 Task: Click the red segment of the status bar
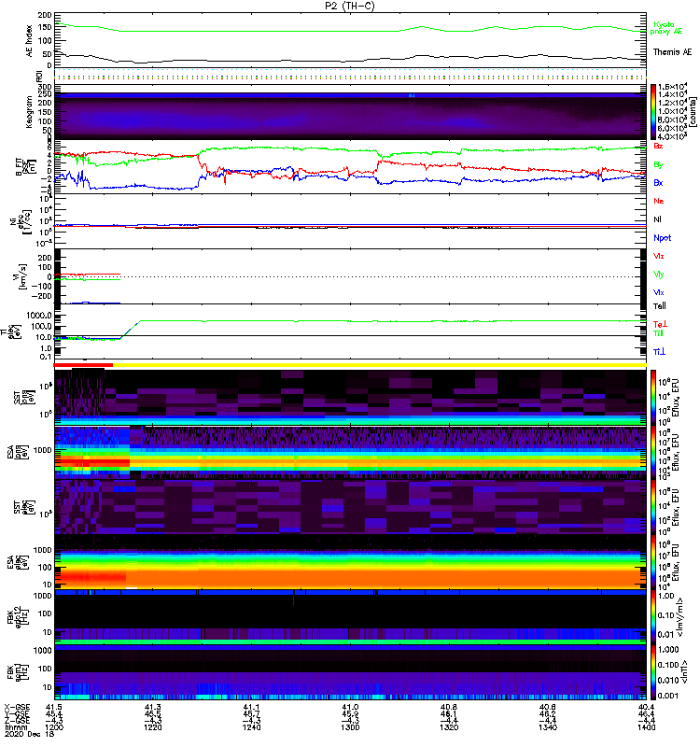click(84, 365)
